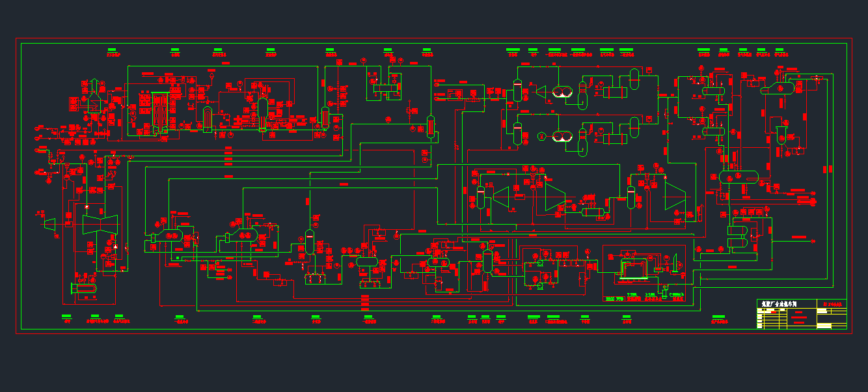Select the large bowtie-shaped turbine symbol at left

tap(100, 224)
